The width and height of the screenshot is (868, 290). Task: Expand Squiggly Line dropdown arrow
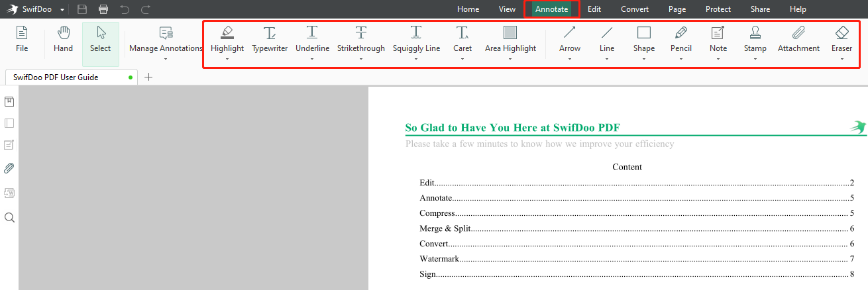coord(416,59)
